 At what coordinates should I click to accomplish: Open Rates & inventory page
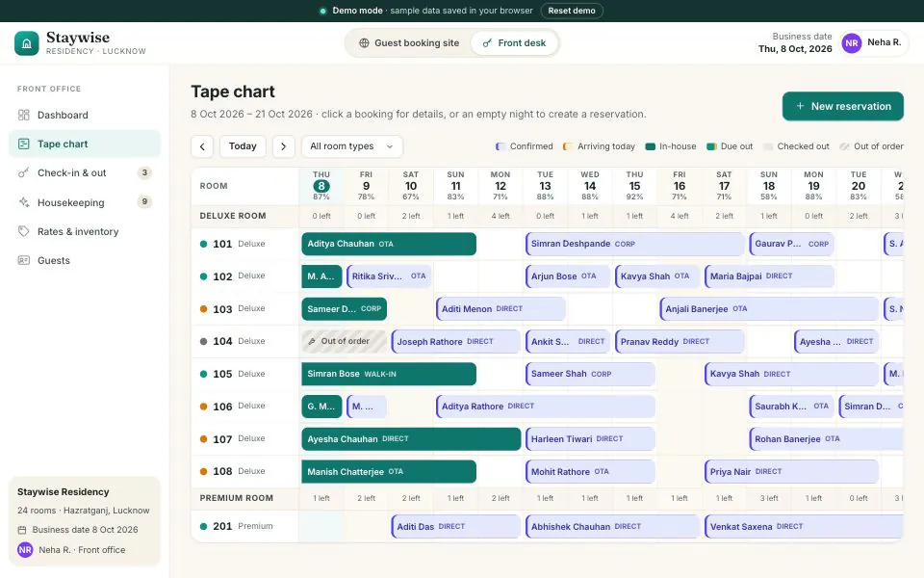pyautogui.click(x=85, y=231)
